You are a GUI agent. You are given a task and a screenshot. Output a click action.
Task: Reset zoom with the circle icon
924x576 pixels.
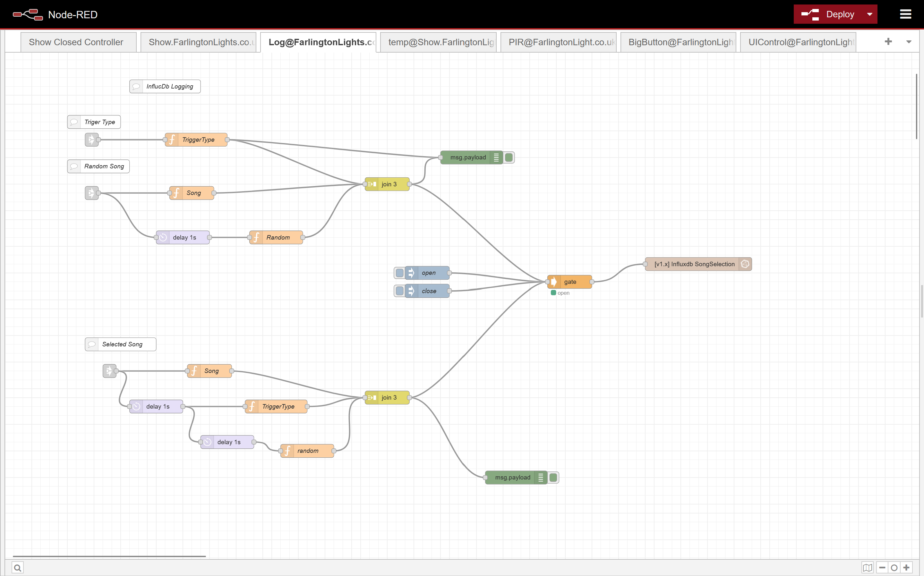pyautogui.click(x=894, y=568)
